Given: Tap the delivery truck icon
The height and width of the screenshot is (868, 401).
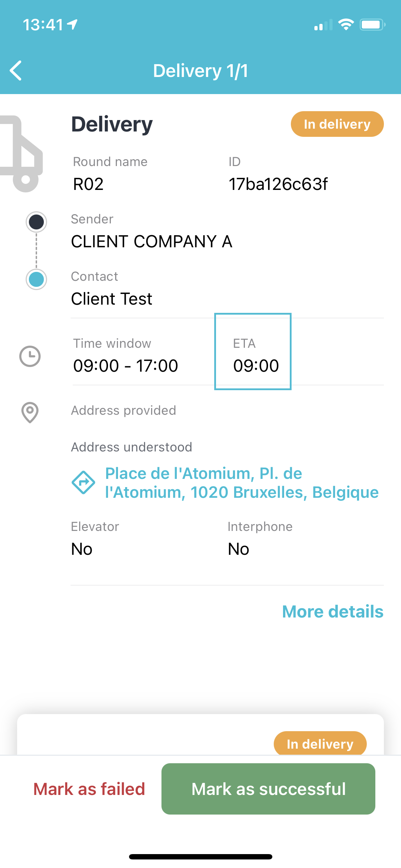Looking at the screenshot, I should tap(21, 154).
